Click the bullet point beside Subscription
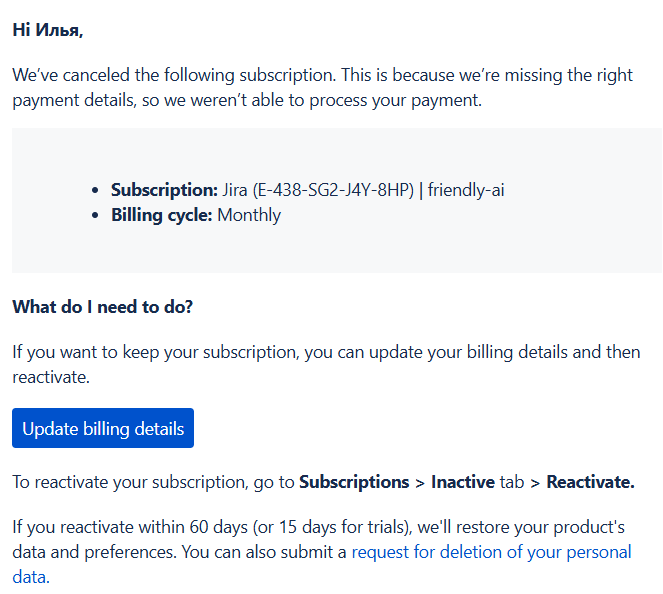This screenshot has height=594, width=663. [x=95, y=191]
